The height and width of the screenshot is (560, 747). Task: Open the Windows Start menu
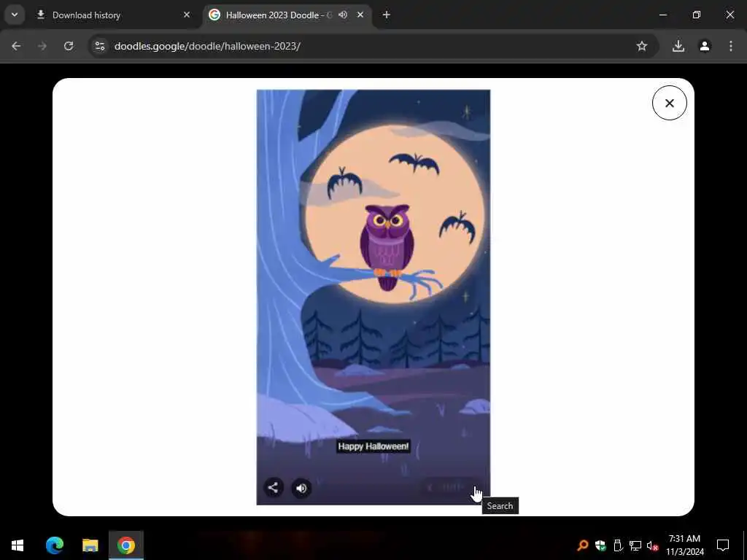[18, 545]
